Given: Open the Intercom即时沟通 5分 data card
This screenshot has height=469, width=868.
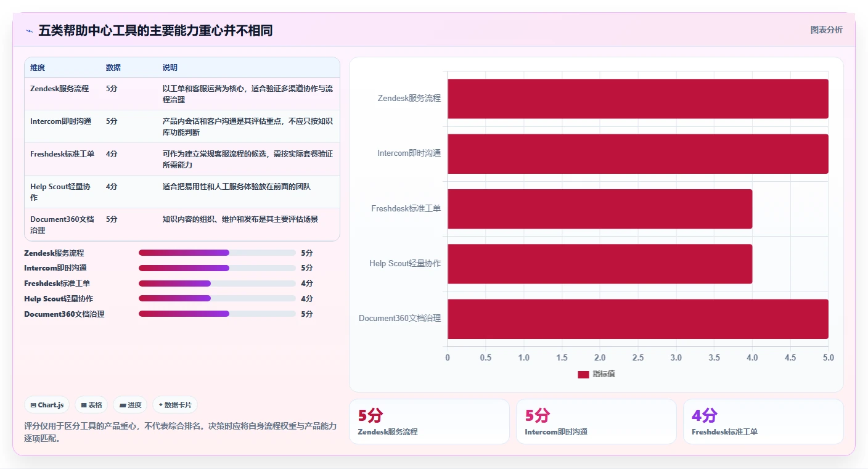Looking at the screenshot, I should pos(596,422).
